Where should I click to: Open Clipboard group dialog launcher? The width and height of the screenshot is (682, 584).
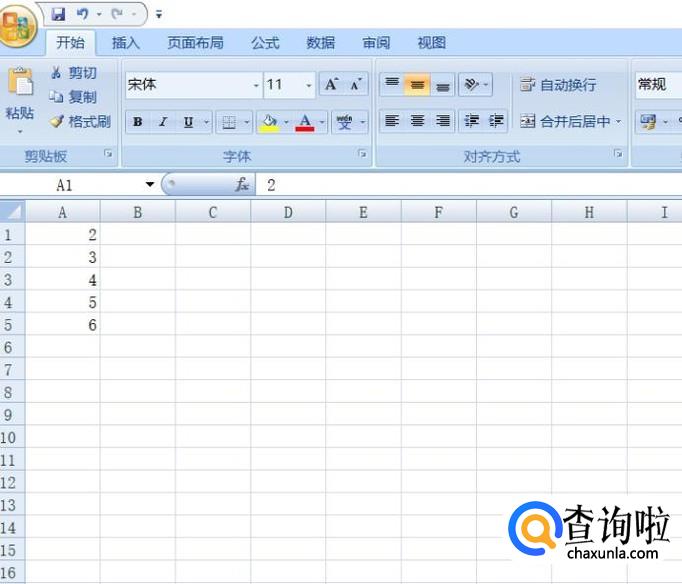pyautogui.click(x=108, y=154)
